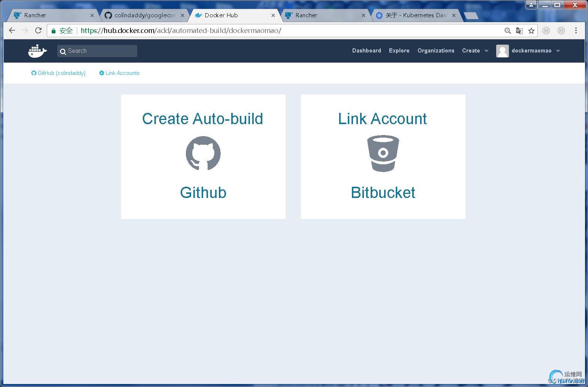Open the Explore nav item
Image resolution: width=588 pixels, height=387 pixels.
(x=399, y=51)
